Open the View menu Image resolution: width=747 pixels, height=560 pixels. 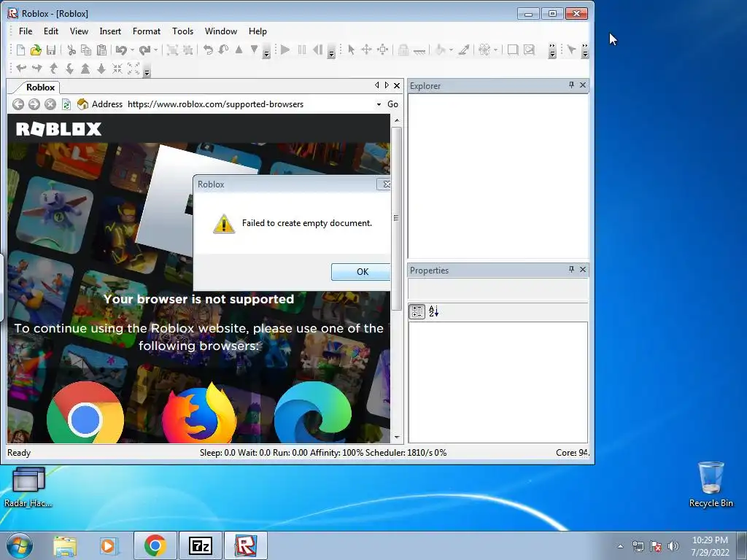click(79, 31)
